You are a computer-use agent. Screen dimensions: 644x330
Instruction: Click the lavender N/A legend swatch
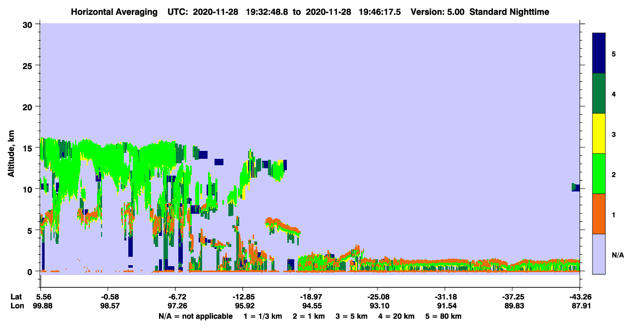pos(599,253)
